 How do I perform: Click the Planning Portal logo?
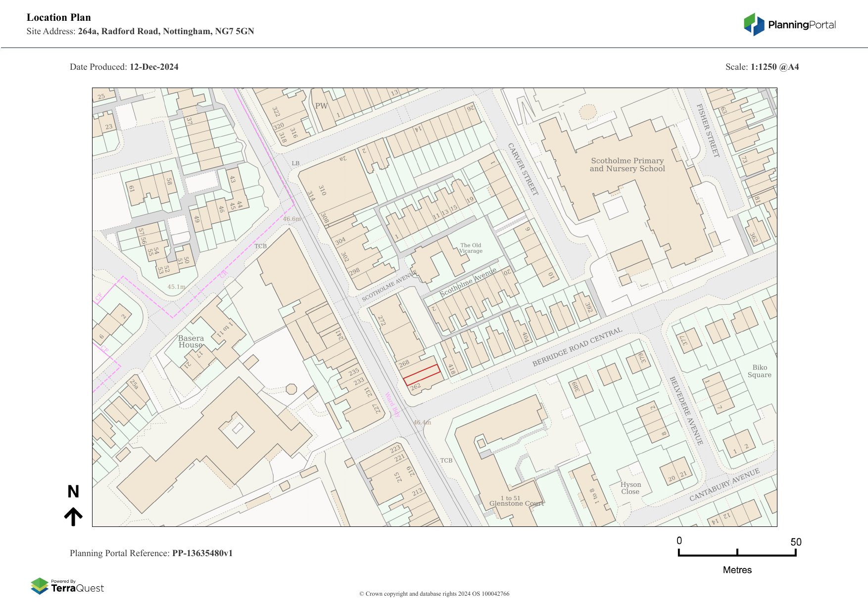[x=789, y=25]
